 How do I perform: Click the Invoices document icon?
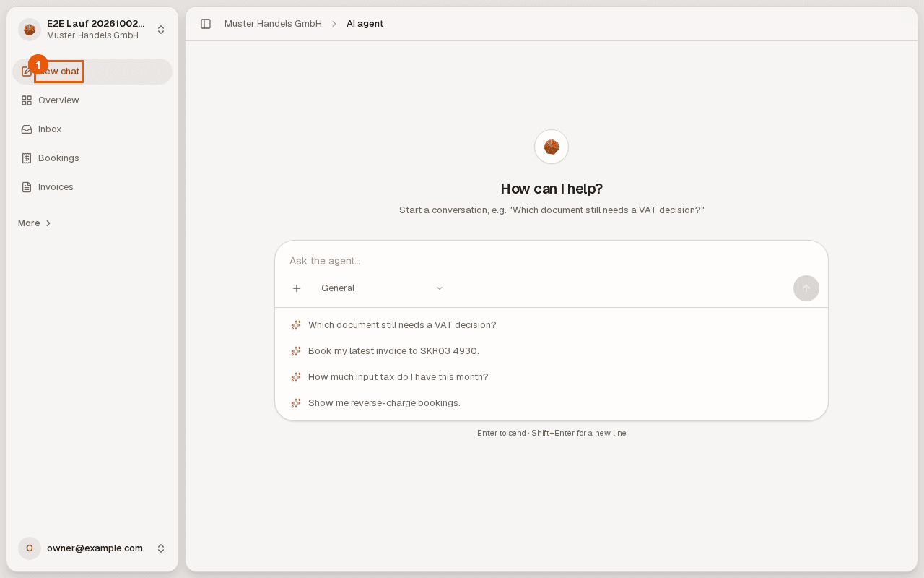(27, 187)
